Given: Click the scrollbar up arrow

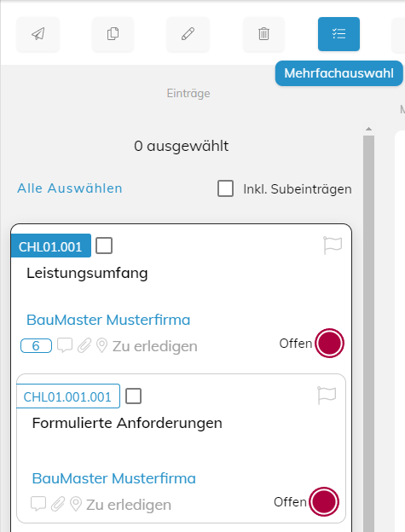Looking at the screenshot, I should point(368,129).
